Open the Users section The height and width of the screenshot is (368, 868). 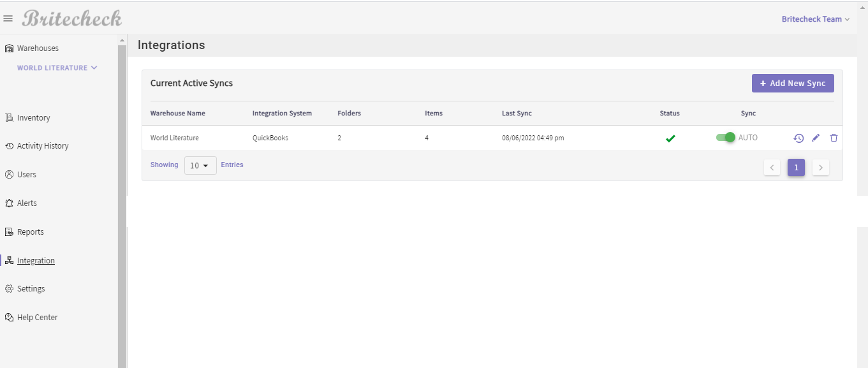click(x=26, y=175)
